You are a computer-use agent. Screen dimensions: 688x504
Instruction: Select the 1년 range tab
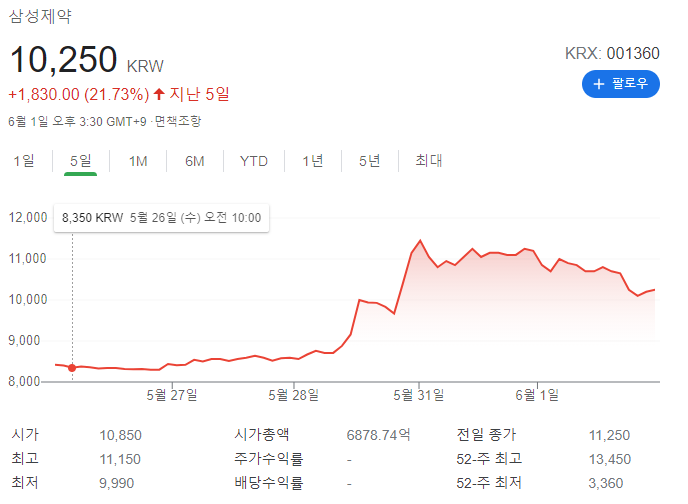click(x=313, y=161)
